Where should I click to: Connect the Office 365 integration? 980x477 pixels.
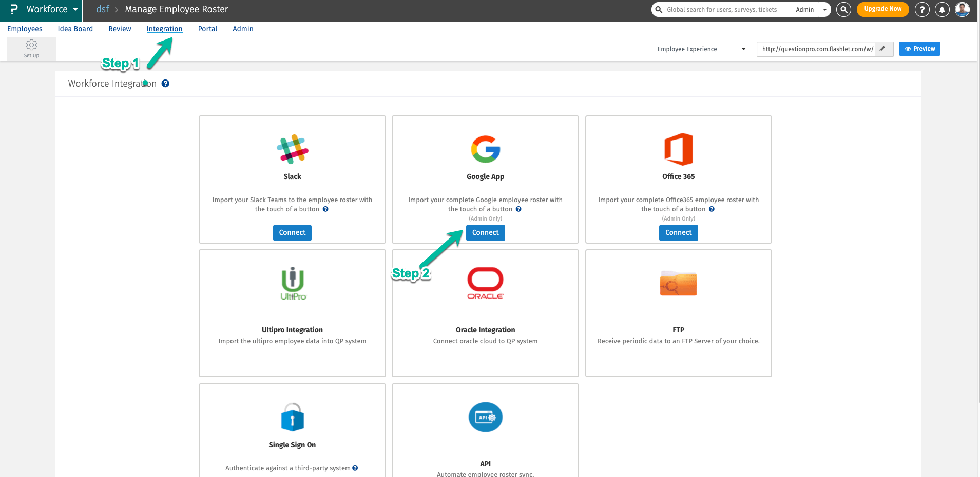(x=678, y=233)
